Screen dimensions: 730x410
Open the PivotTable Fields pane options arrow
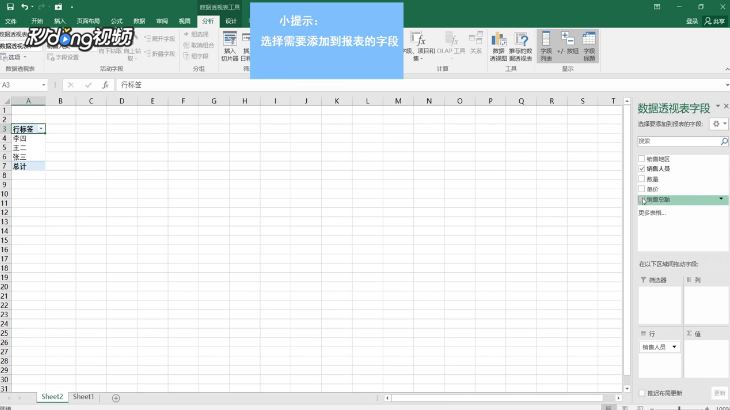(x=718, y=107)
